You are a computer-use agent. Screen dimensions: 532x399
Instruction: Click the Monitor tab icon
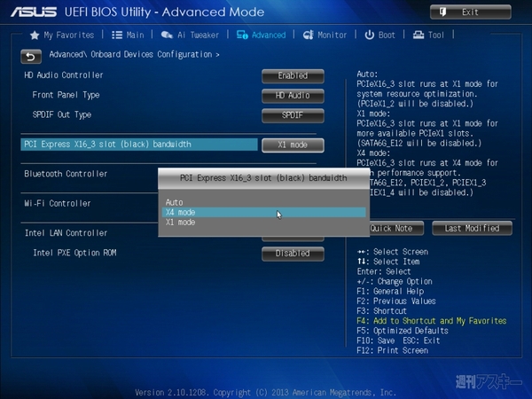tap(308, 35)
